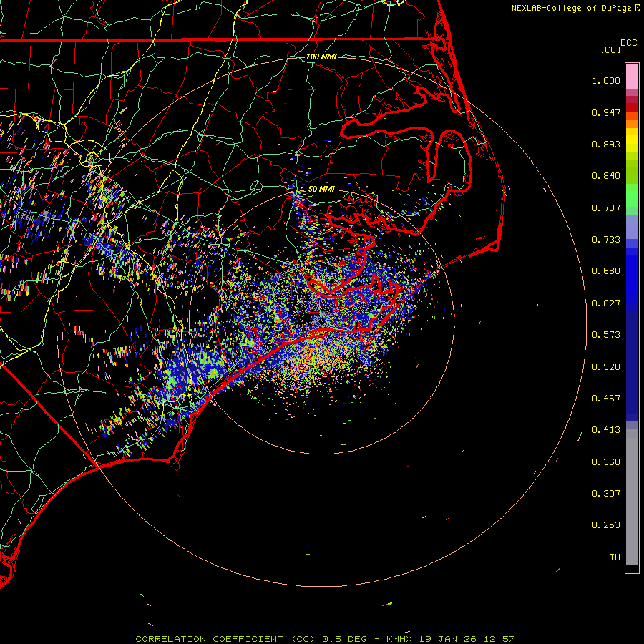Image resolution: width=644 pixels, height=644 pixels.
Task: Click the 0.840 legend value
Action: (606, 176)
